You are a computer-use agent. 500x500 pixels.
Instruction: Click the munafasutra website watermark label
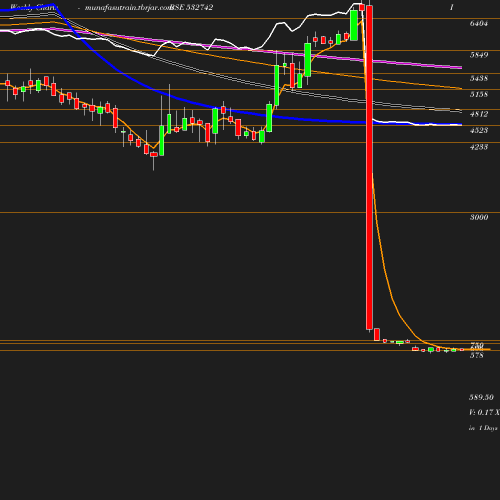[x=128, y=7]
